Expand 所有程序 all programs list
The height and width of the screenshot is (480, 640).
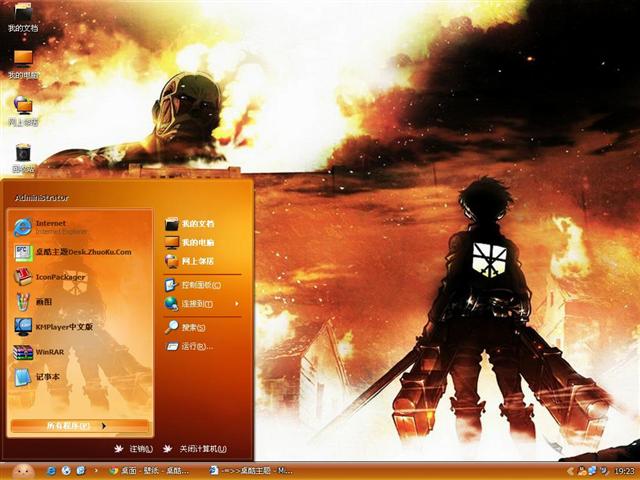pos(79,426)
